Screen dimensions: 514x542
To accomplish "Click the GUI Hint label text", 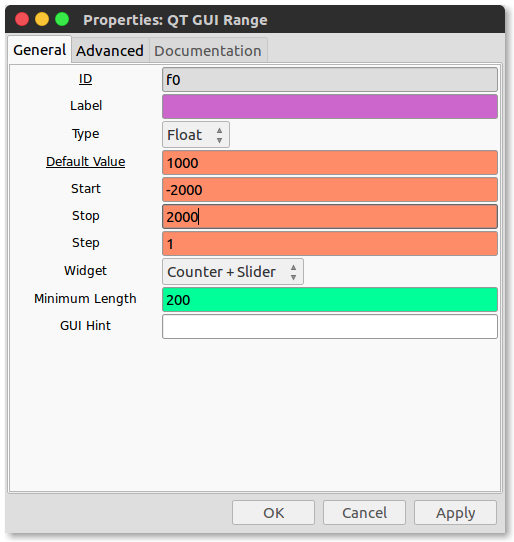I will click(x=85, y=326).
